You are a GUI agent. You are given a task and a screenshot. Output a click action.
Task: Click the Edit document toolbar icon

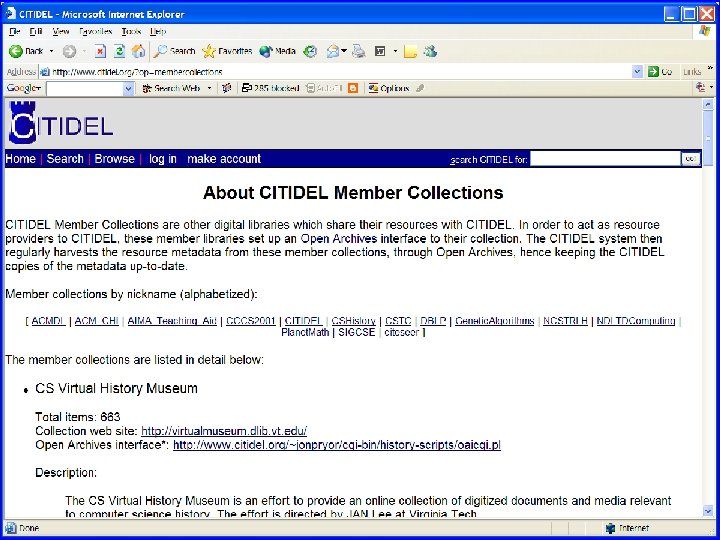tap(380, 51)
